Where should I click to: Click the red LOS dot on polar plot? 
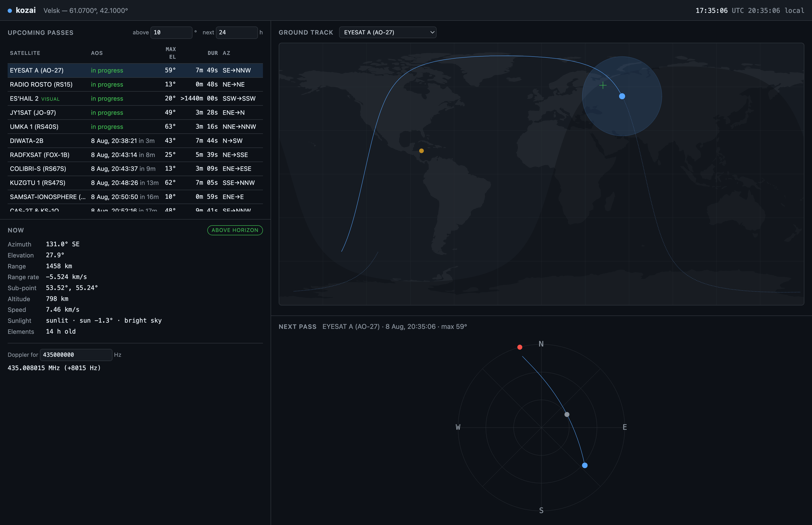click(x=520, y=347)
